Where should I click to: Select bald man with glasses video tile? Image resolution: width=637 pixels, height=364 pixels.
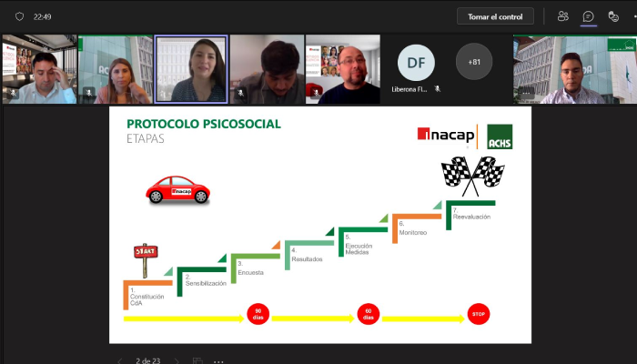click(x=342, y=69)
